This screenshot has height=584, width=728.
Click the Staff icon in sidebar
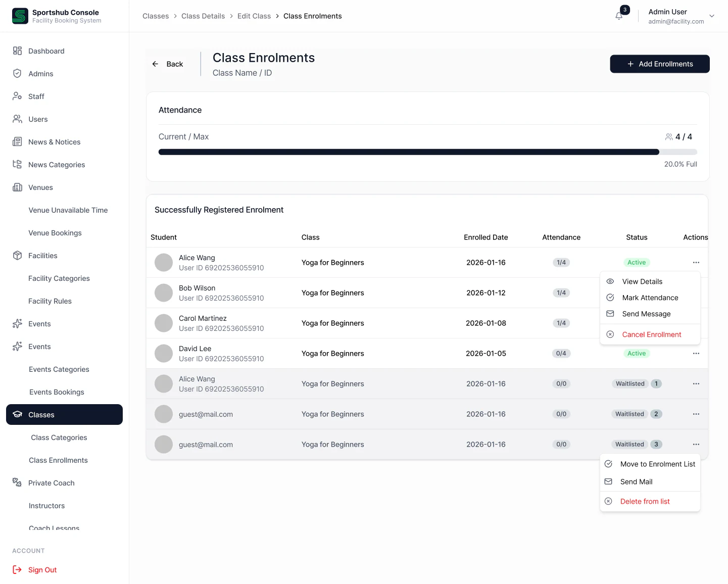coord(17,96)
